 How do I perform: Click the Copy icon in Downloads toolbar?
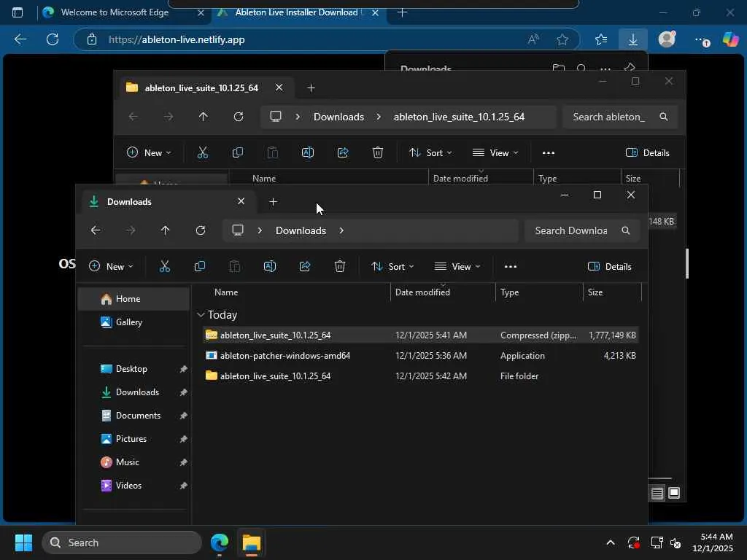click(200, 267)
